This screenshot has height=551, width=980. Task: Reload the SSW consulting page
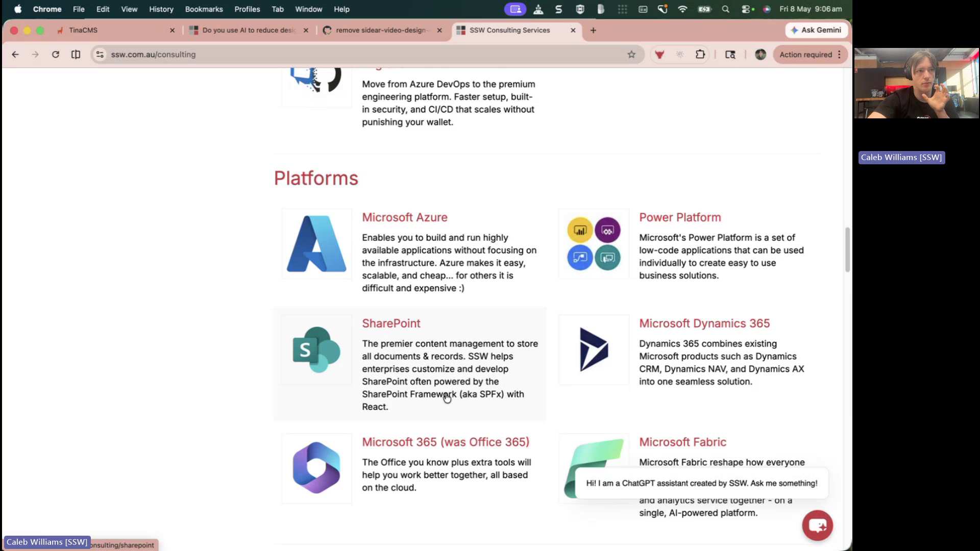pyautogui.click(x=56, y=55)
